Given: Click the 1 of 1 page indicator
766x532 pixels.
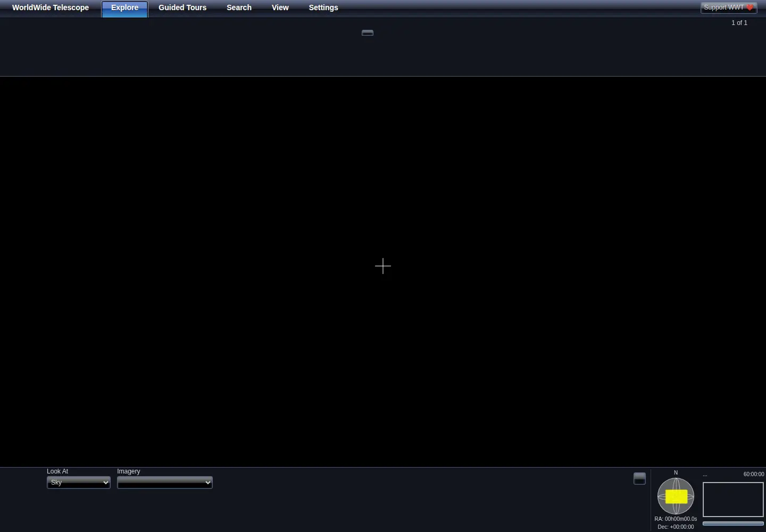Looking at the screenshot, I should [x=739, y=23].
